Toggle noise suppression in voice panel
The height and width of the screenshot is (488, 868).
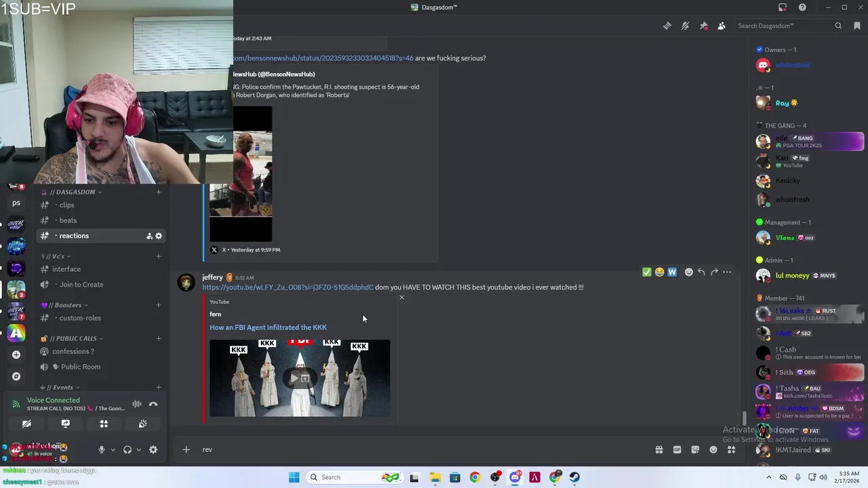pyautogui.click(x=137, y=404)
